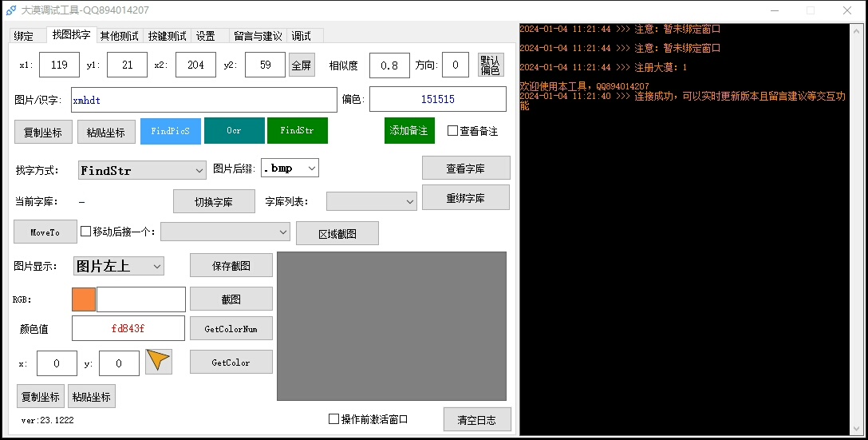Click the x2 field showing 204
The height and width of the screenshot is (440, 868).
pyautogui.click(x=196, y=65)
